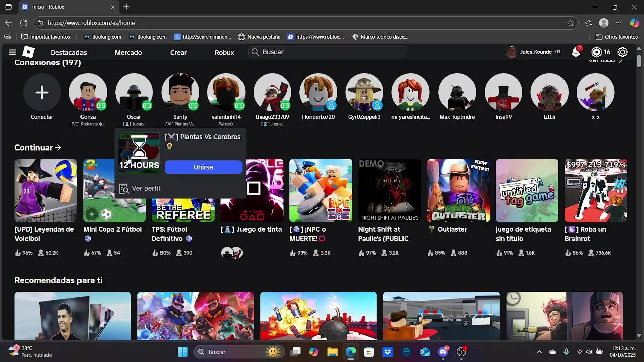Open Outlaster game thumbnail

pos(458,191)
